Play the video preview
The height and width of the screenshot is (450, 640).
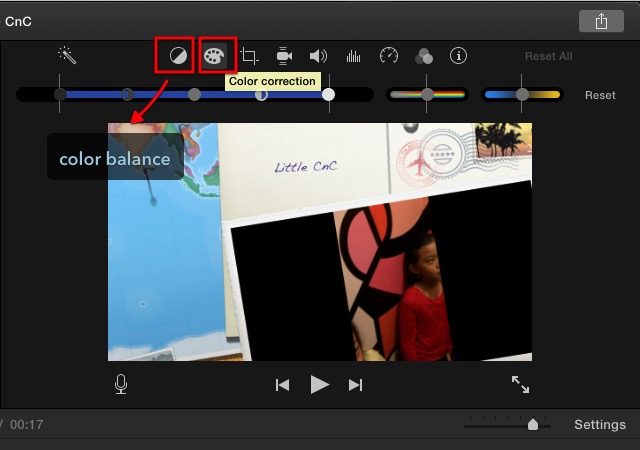pyautogui.click(x=320, y=384)
